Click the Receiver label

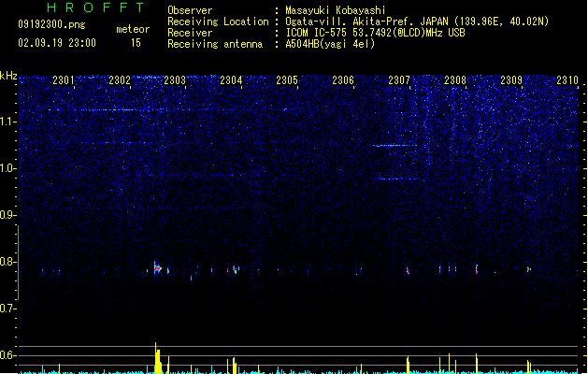[x=190, y=33]
